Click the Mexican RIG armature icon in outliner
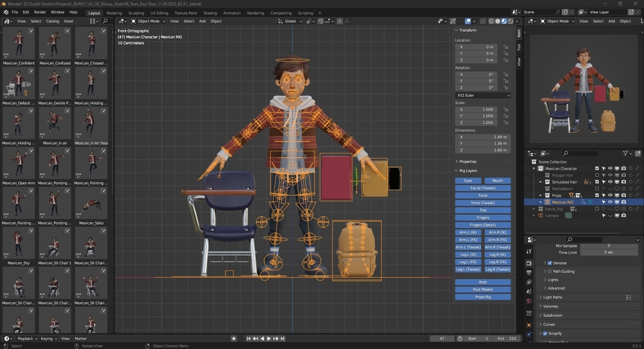 click(x=547, y=202)
